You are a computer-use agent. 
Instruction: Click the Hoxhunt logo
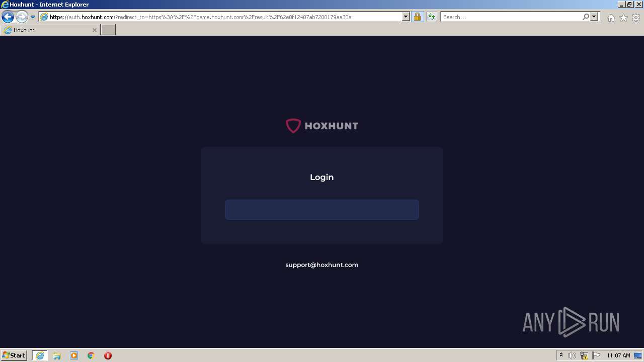pyautogui.click(x=322, y=126)
